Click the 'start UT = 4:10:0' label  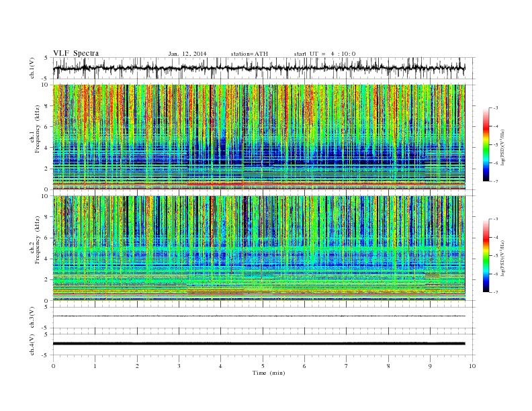click(324, 54)
